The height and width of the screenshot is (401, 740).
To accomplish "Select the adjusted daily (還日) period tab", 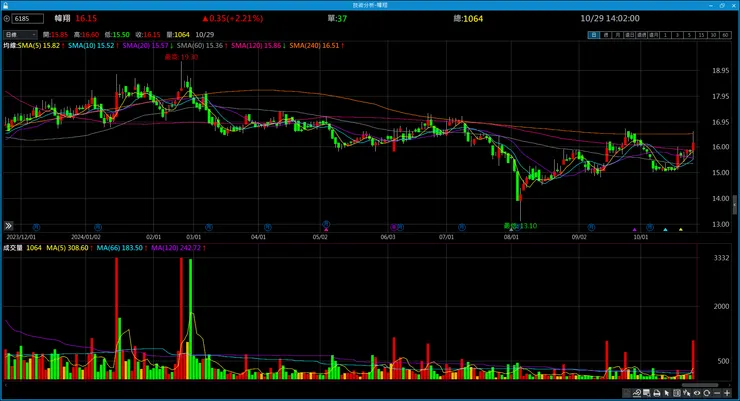I will [x=630, y=35].
